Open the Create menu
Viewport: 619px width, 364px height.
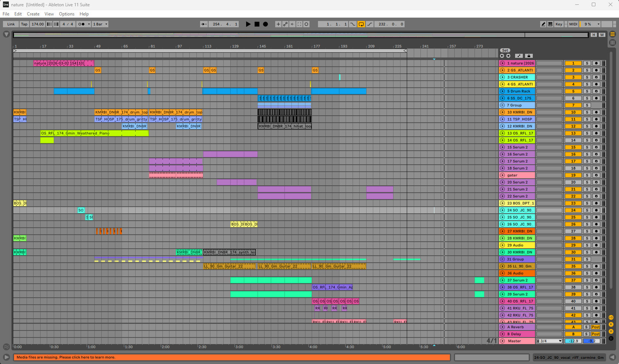(x=33, y=14)
